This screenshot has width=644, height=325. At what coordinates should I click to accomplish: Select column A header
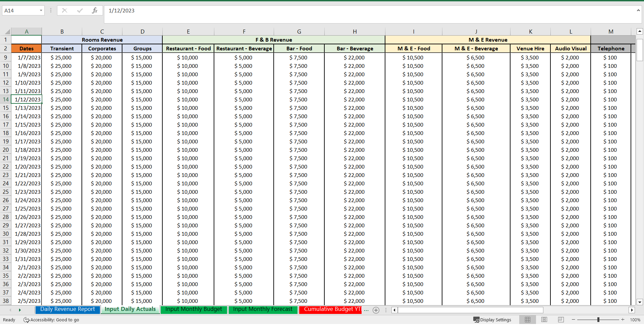(x=26, y=32)
